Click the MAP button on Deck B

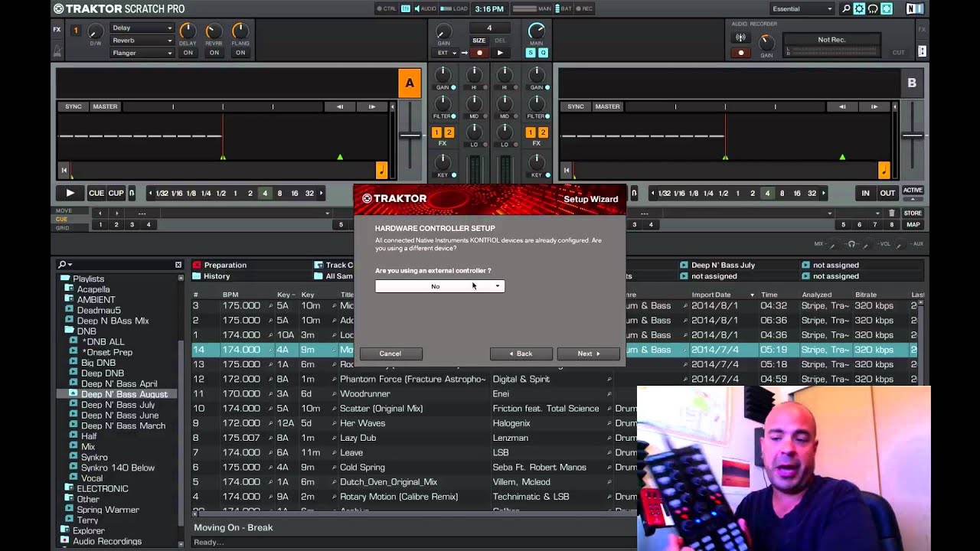913,225
